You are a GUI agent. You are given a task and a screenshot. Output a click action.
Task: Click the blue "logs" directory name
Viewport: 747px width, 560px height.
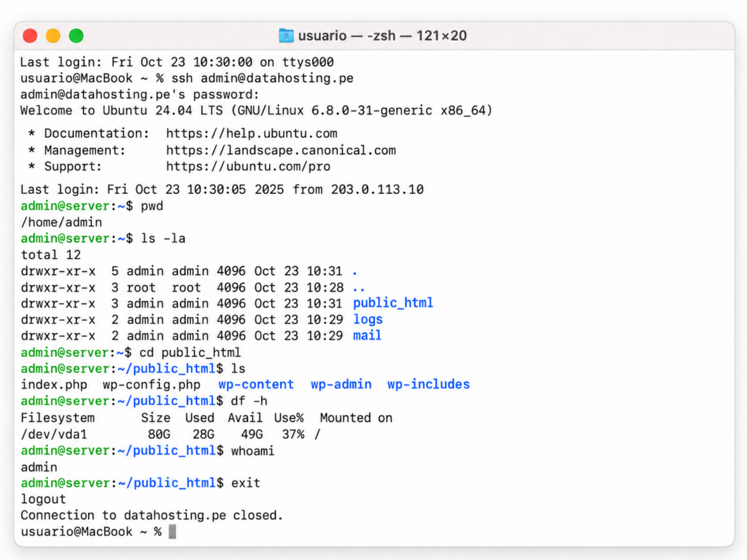[368, 319]
